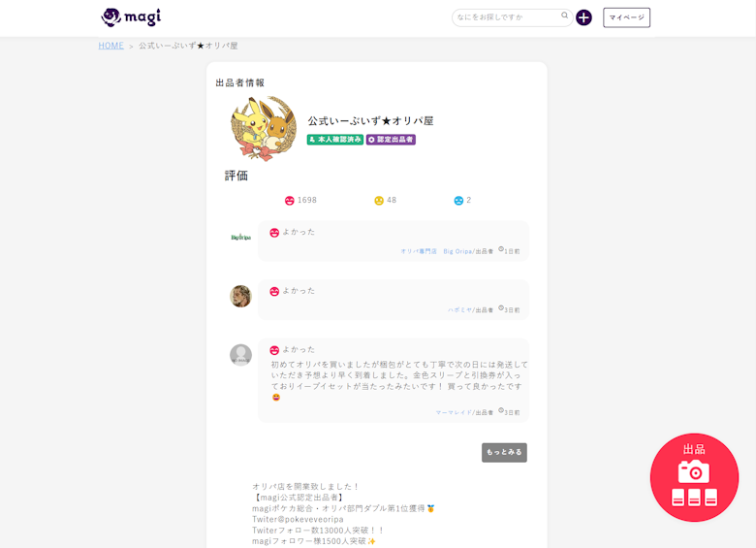The height and width of the screenshot is (548, 756).
Task: Click the green 本人確認済み badge
Action: tap(335, 140)
